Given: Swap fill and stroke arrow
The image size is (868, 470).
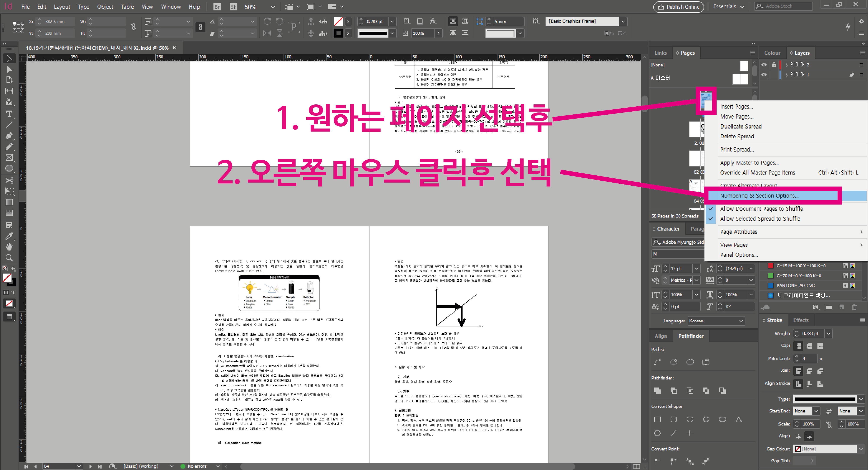Looking at the screenshot, I should coord(13,269).
